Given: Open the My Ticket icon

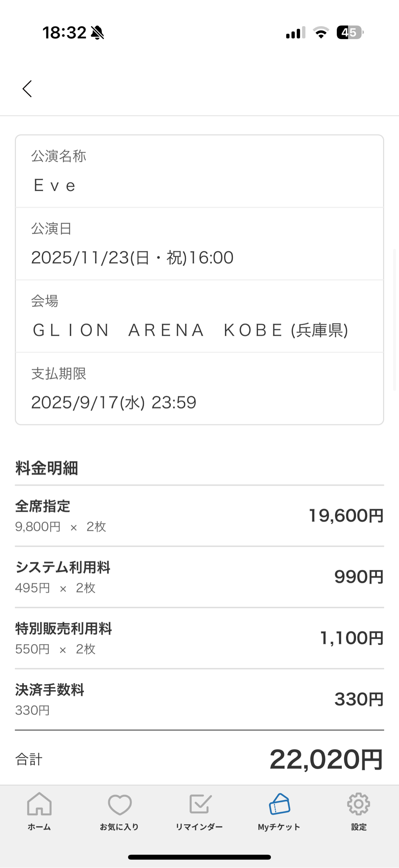Looking at the screenshot, I should click(279, 804).
